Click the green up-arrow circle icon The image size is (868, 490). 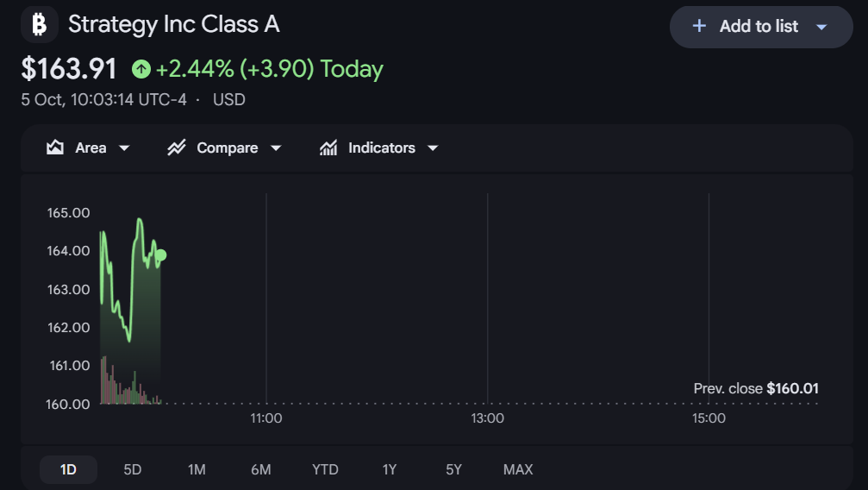[141, 69]
